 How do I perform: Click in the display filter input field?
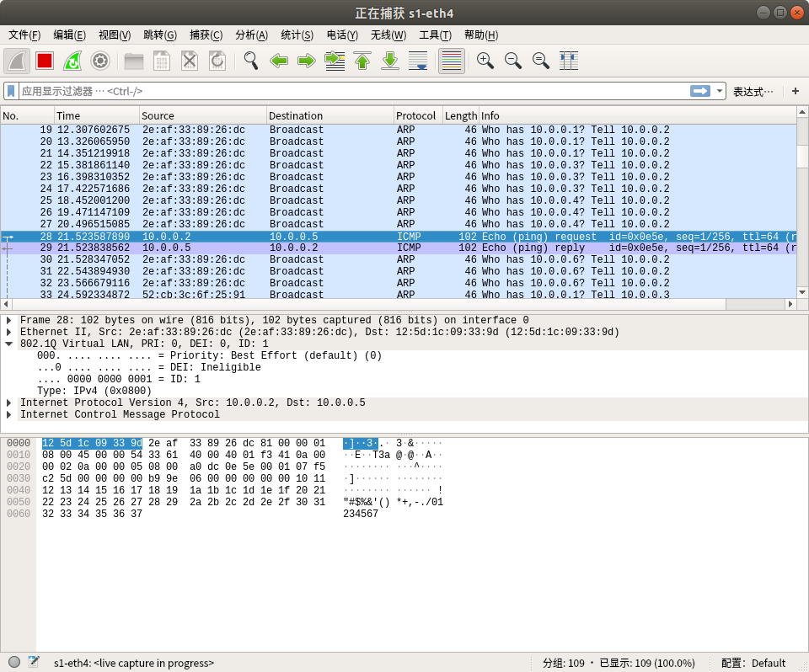(x=337, y=91)
